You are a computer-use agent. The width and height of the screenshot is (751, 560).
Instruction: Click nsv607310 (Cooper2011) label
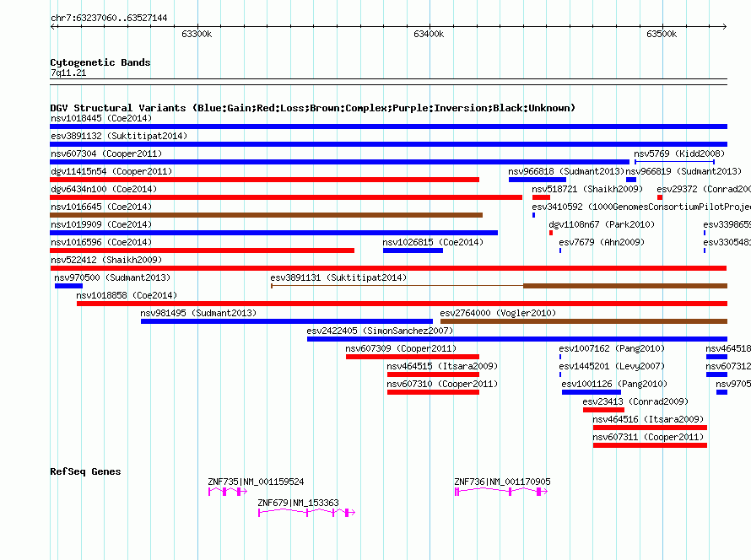442,384
